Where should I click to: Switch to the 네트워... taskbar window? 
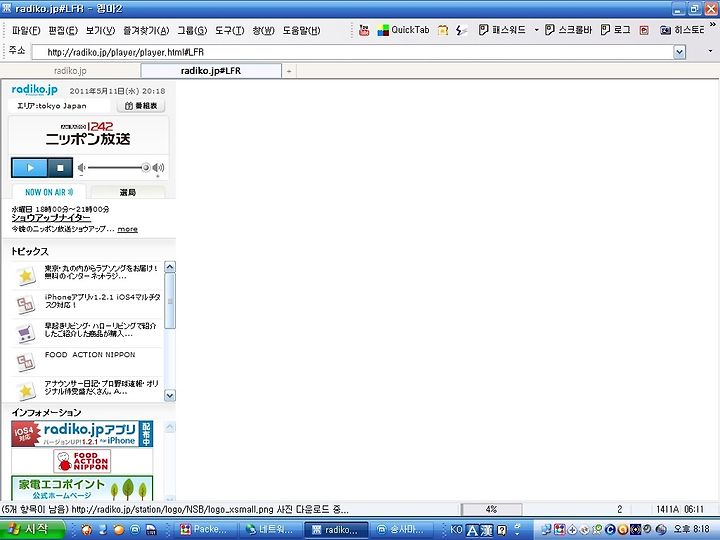270,529
